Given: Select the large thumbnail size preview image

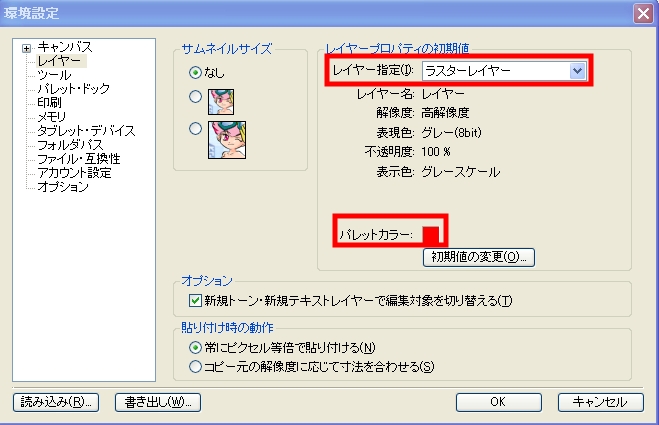Looking at the screenshot, I should coord(227,140).
